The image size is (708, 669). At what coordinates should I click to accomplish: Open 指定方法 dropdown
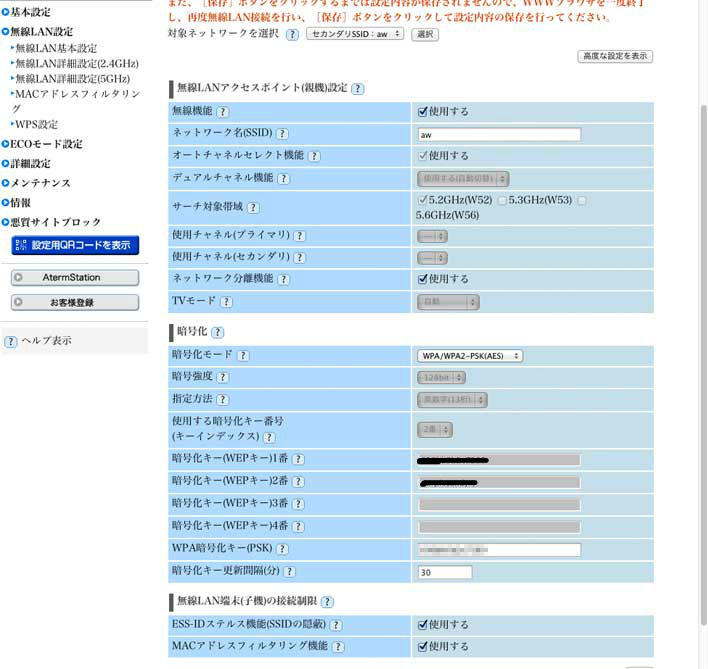[x=452, y=400]
